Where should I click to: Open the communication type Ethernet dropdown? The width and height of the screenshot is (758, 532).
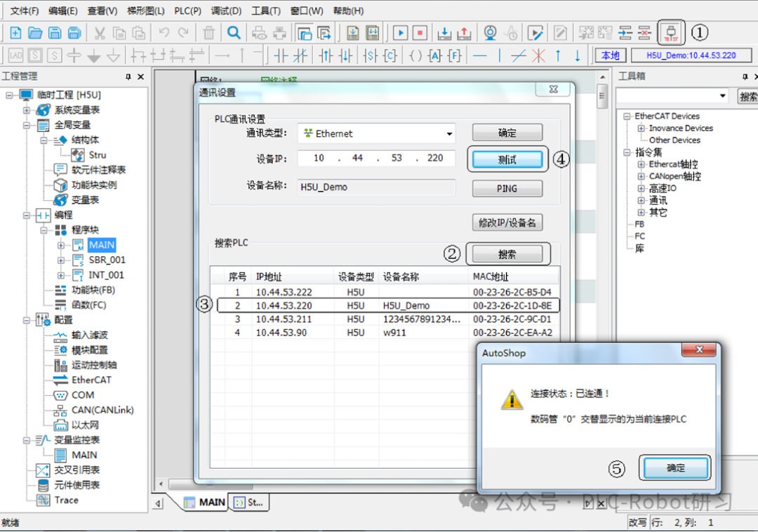(449, 134)
